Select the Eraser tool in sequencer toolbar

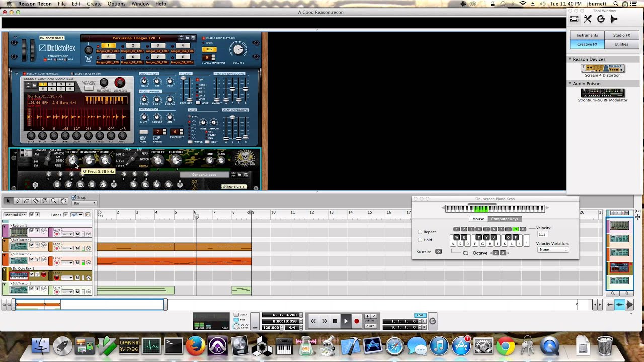click(x=27, y=201)
